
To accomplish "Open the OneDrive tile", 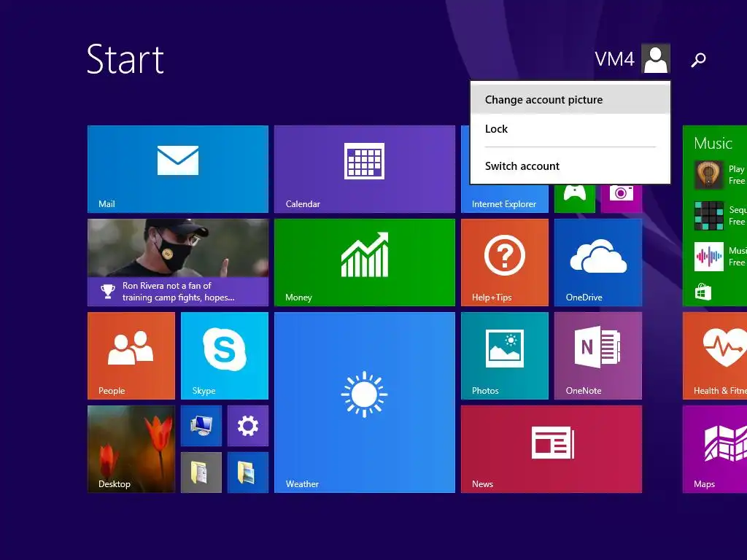I will point(598,262).
